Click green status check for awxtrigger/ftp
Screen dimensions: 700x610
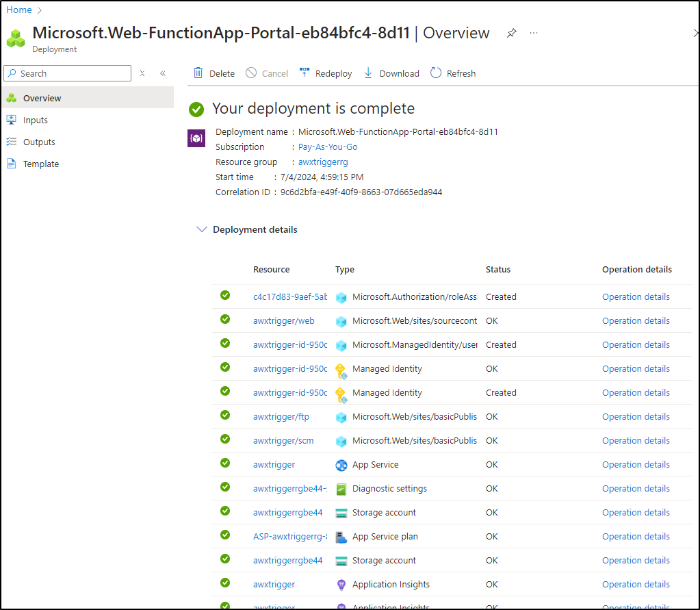point(225,415)
